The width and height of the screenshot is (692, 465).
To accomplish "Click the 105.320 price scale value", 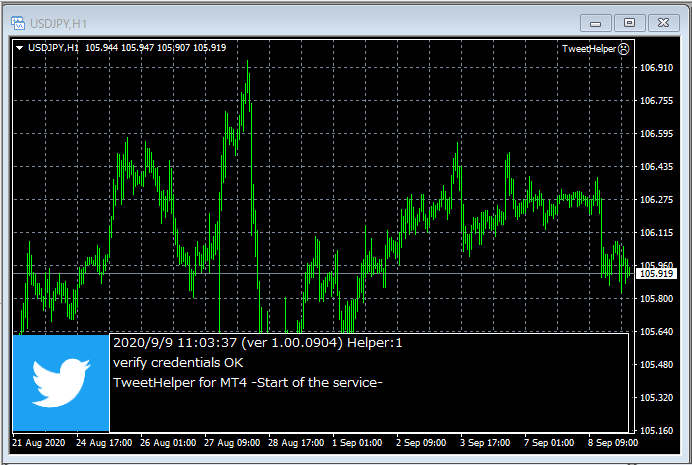I will point(656,398).
